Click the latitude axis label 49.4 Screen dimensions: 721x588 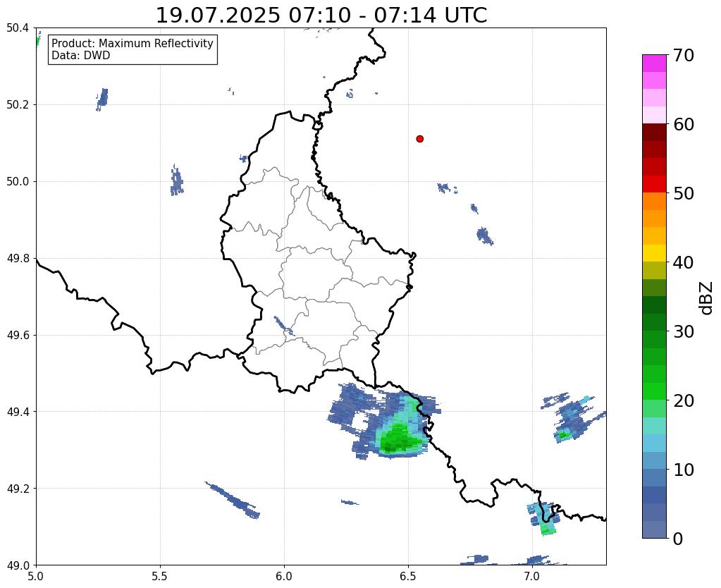[18, 412]
